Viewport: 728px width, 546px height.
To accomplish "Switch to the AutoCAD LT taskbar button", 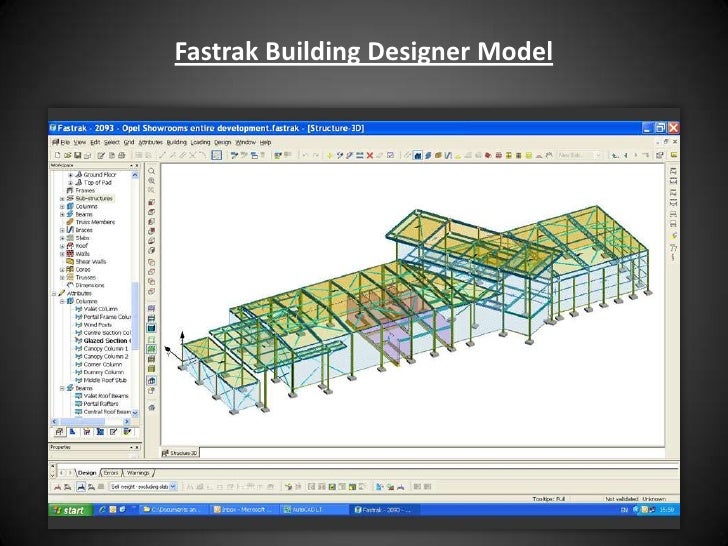I will tap(314, 510).
